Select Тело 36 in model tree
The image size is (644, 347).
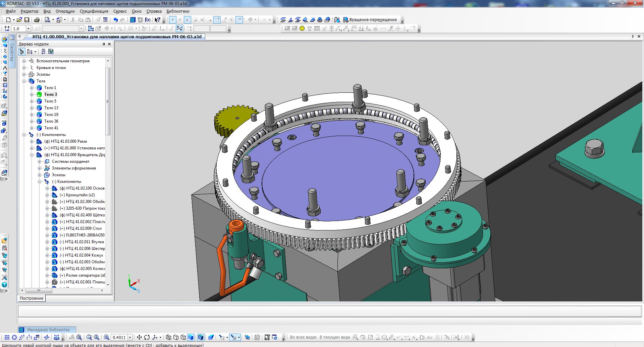pyautogui.click(x=51, y=121)
